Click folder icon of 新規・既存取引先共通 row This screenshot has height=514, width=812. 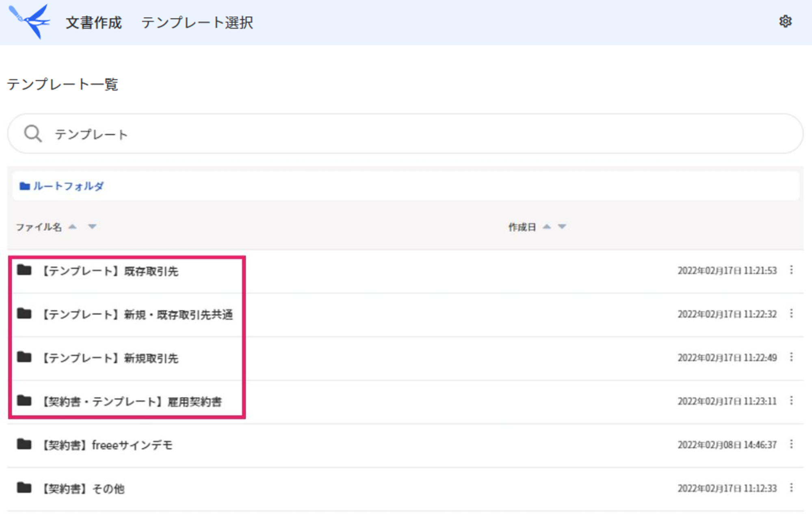point(24,313)
